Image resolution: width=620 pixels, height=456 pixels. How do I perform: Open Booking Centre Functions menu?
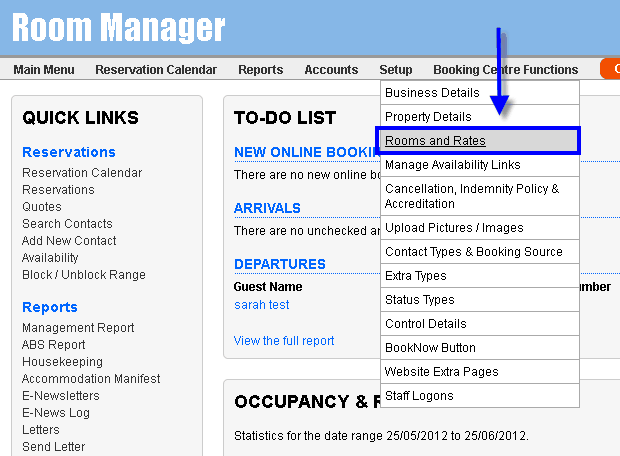(x=506, y=70)
